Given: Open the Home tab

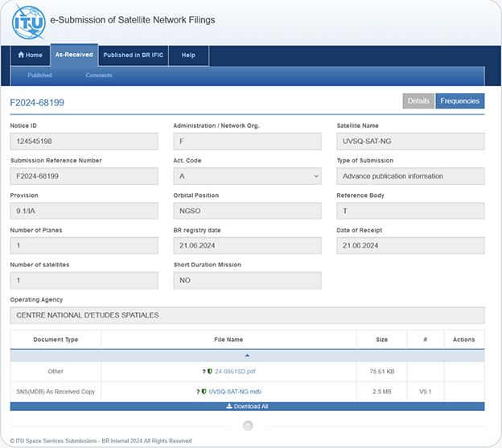Looking at the screenshot, I should click(30, 55).
